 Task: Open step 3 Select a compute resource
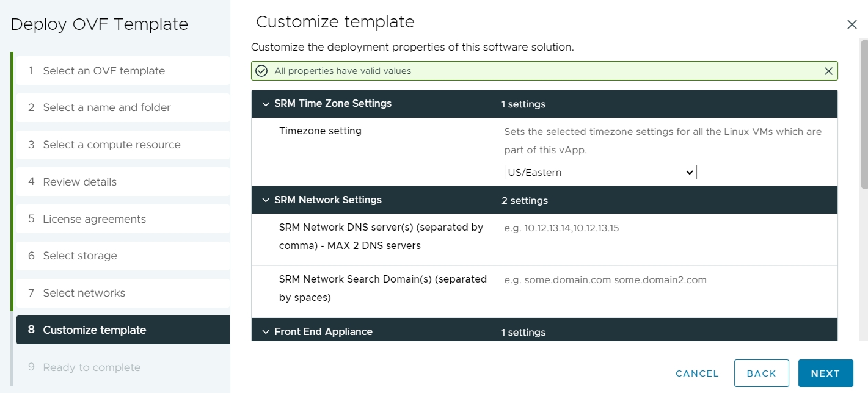(x=111, y=145)
